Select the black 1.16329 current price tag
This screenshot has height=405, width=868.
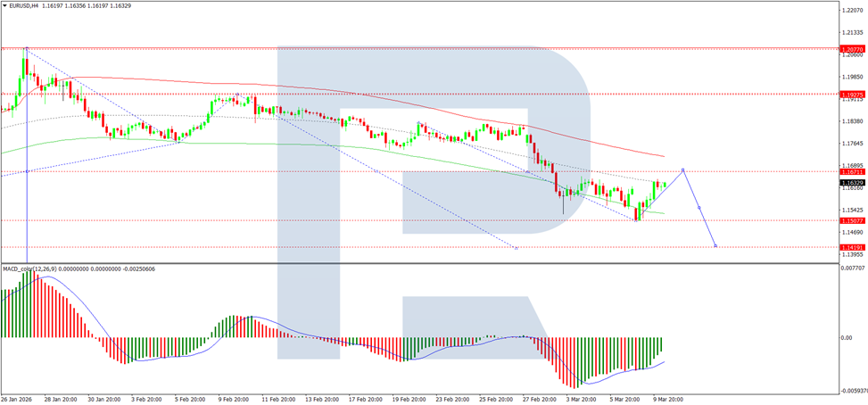[x=852, y=183]
